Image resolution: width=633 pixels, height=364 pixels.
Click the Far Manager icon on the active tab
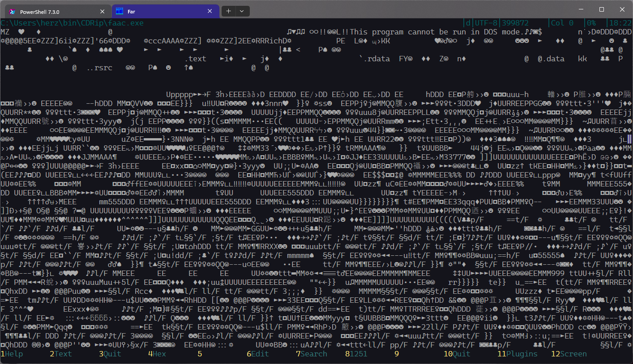click(119, 11)
